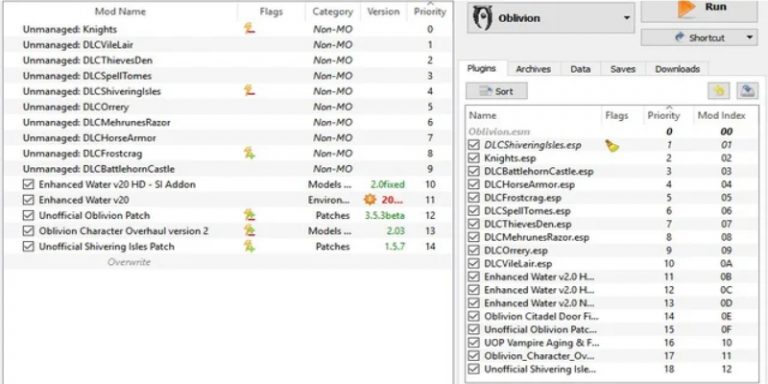768x384 pixels.
Task: Switch to the Archives tab
Action: (533, 69)
